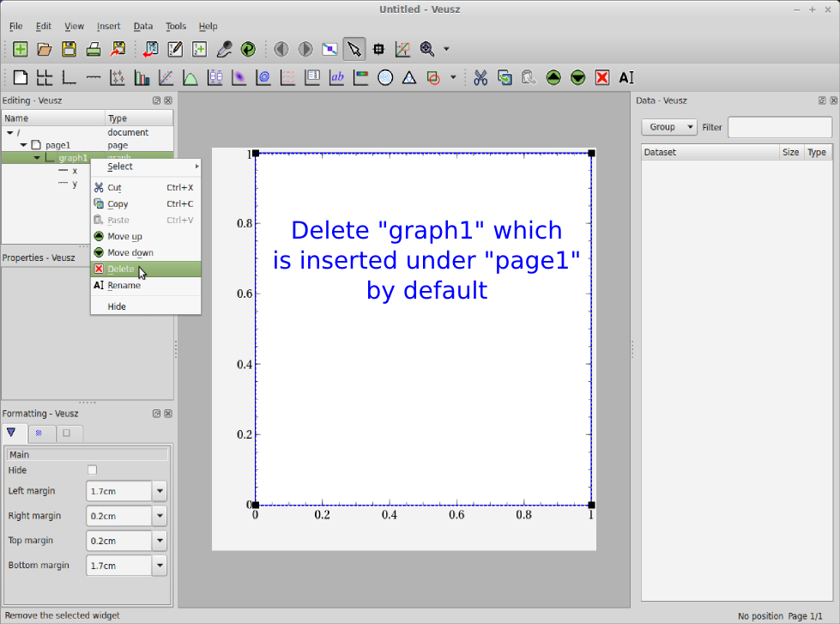
Task: Toggle the Hide checkbox in Formatting
Action: pos(93,470)
